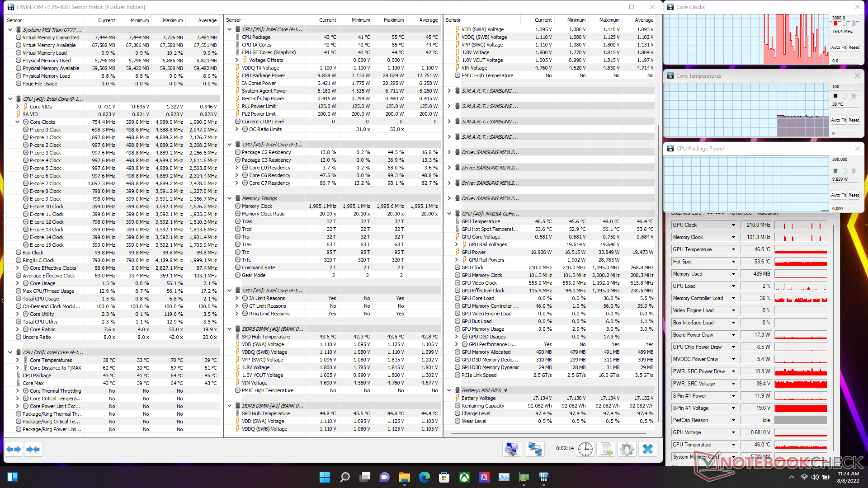Collapse the Memory Timings section
Image resolution: width=868 pixels, height=488 pixels.
[230, 198]
